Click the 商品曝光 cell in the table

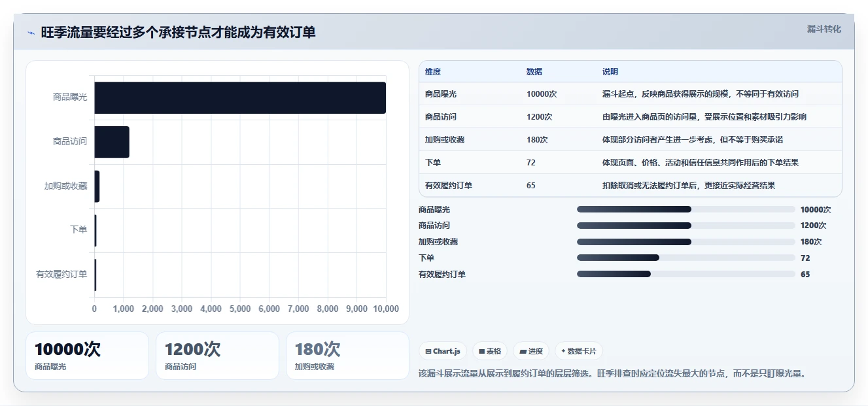point(441,94)
